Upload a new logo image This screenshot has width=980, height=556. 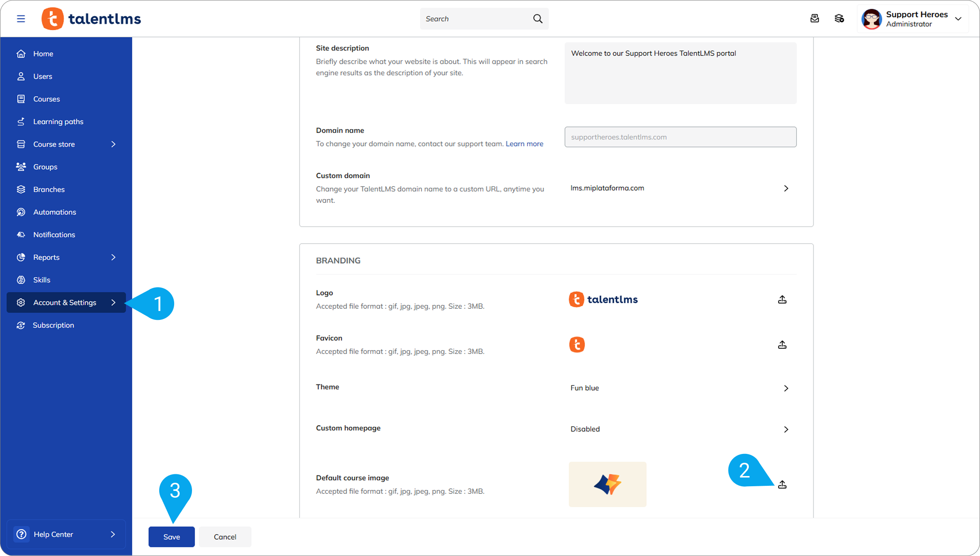pos(782,299)
